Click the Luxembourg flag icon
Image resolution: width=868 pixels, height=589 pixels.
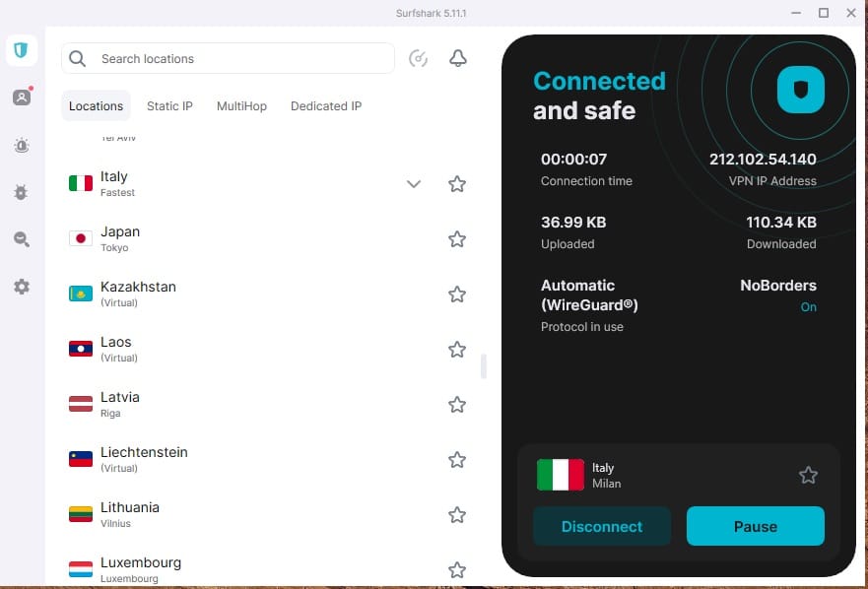pos(81,569)
